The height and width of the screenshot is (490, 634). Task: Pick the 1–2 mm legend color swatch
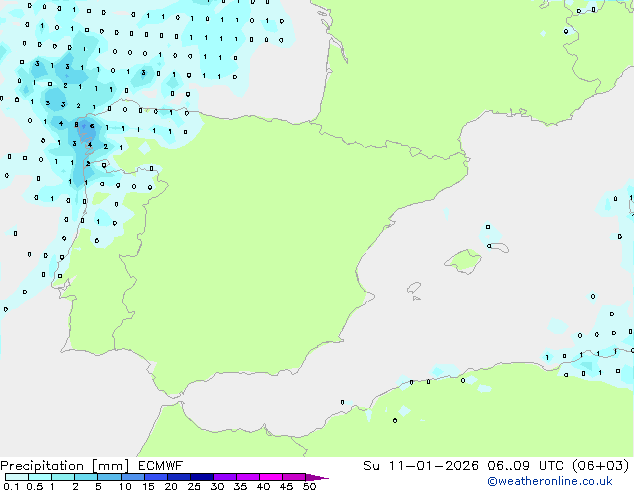click(x=63, y=477)
